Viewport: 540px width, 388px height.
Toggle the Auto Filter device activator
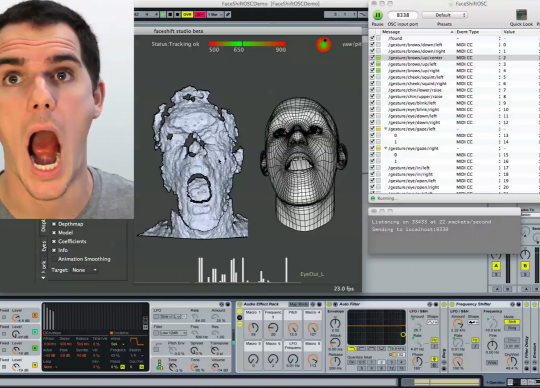click(329, 304)
